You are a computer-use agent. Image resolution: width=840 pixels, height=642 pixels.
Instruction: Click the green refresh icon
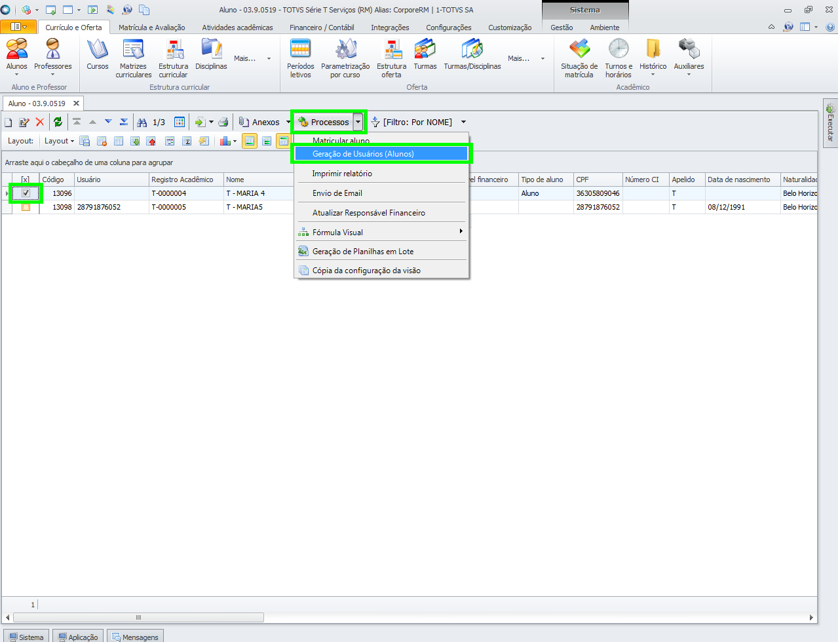pos(58,122)
